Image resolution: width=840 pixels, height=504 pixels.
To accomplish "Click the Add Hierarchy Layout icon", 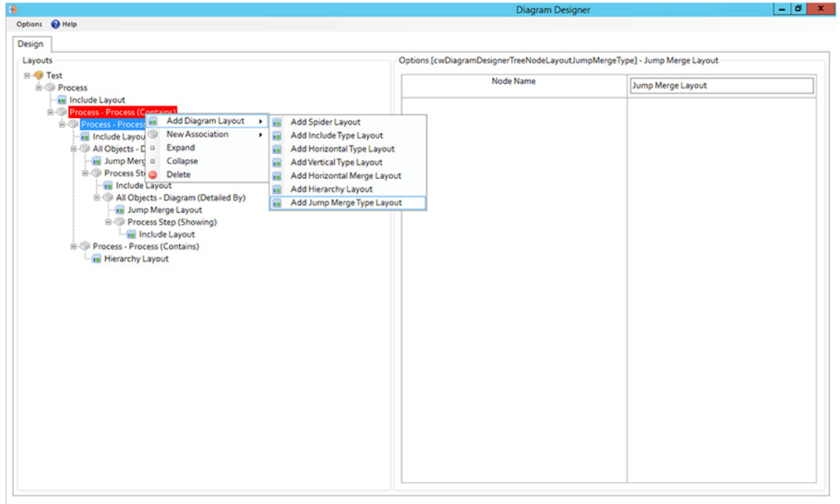I will pos(277,189).
